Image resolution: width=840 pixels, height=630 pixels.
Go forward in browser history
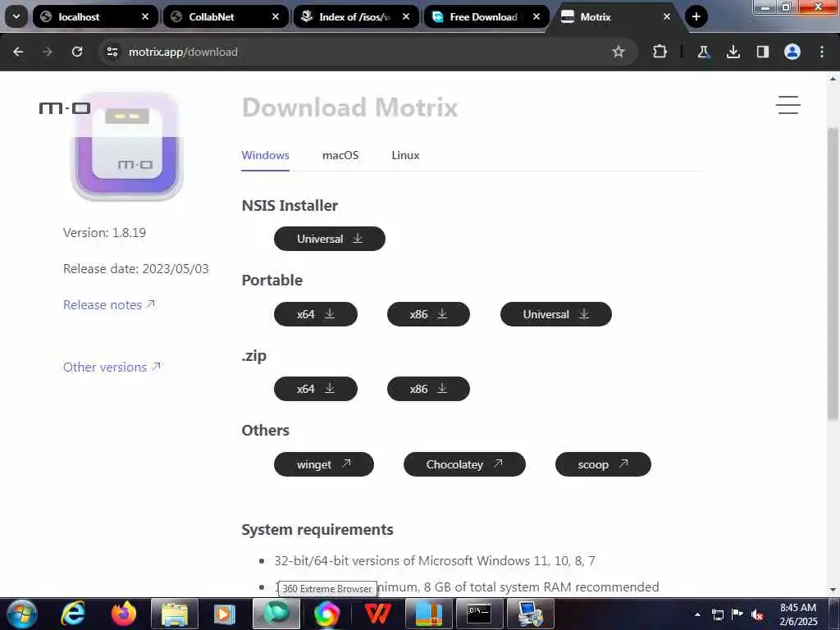pos(48,52)
